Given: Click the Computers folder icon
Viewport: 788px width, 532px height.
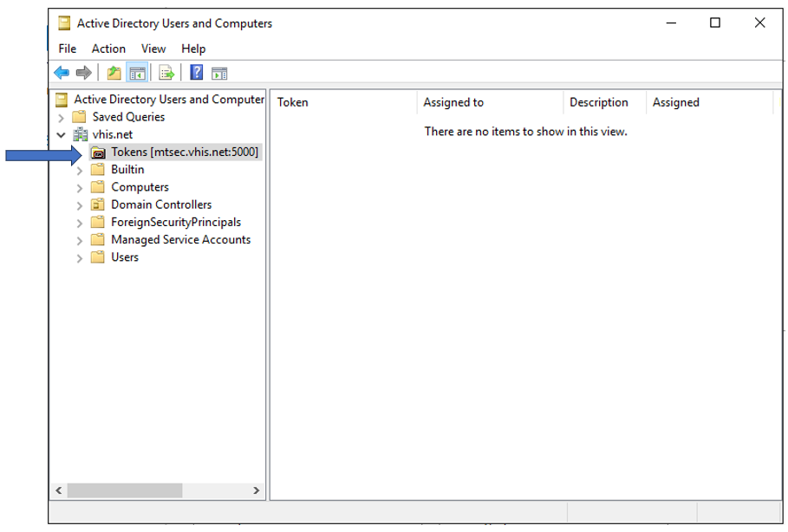Looking at the screenshot, I should [97, 187].
